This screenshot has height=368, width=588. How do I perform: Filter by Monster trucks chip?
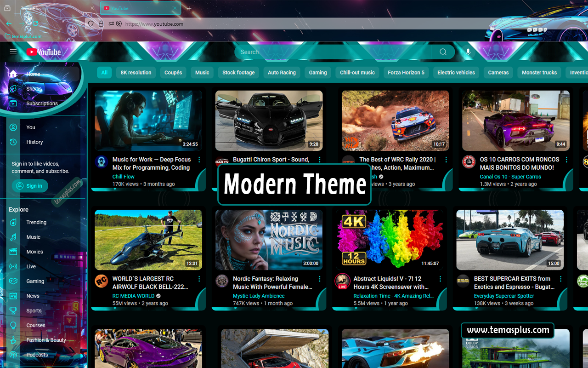539,72
